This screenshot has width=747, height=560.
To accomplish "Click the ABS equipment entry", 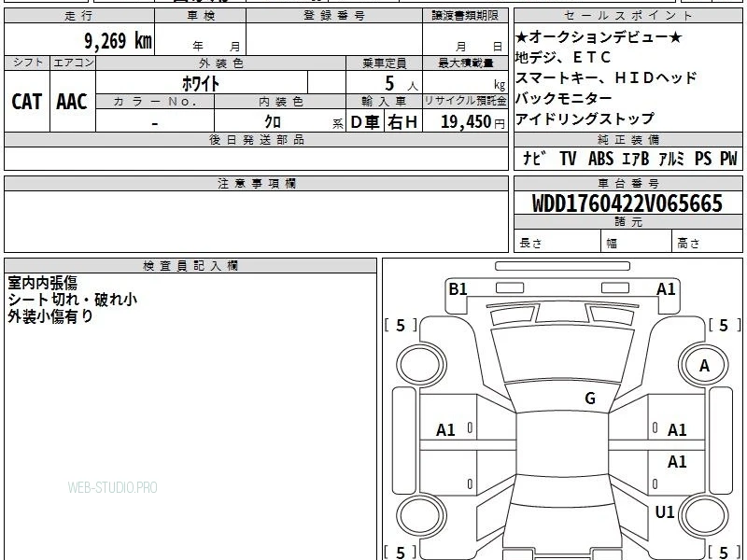I will point(600,158).
